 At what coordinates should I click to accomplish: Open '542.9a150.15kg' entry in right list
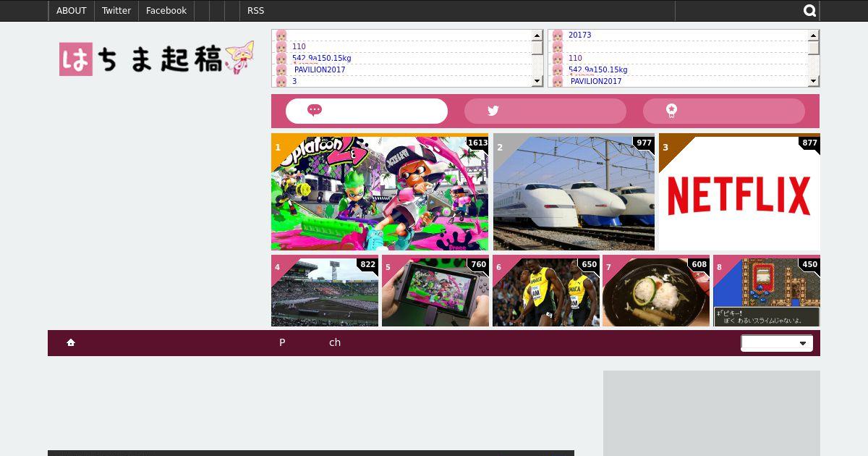597,69
